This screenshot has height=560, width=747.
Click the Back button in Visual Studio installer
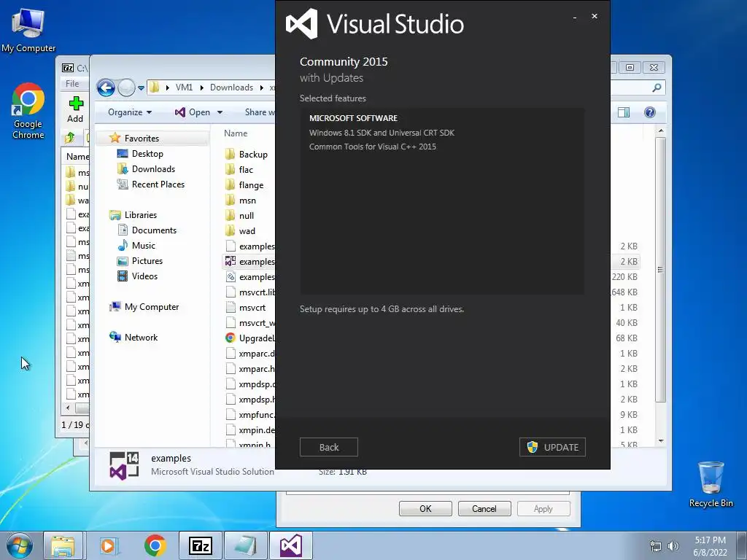(329, 447)
